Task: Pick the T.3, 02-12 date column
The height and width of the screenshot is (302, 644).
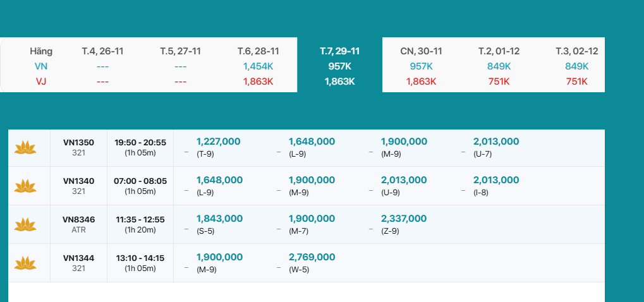Action: point(576,51)
